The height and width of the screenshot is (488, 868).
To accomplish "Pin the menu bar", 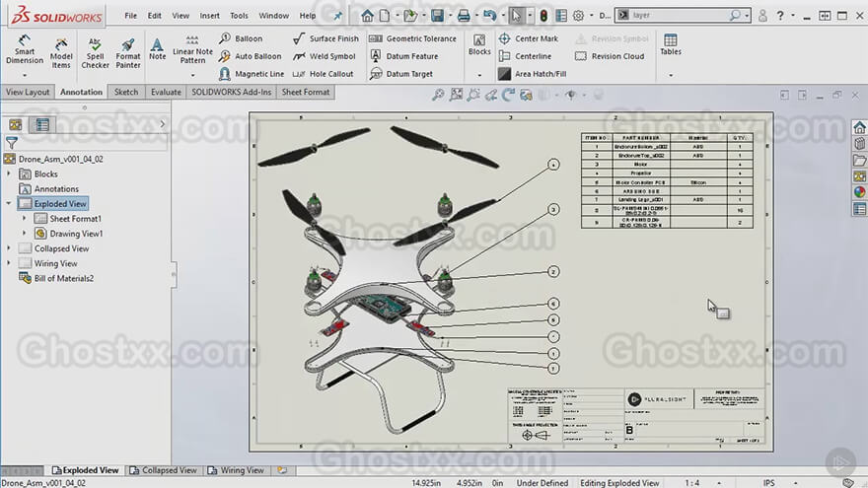I will point(337,16).
